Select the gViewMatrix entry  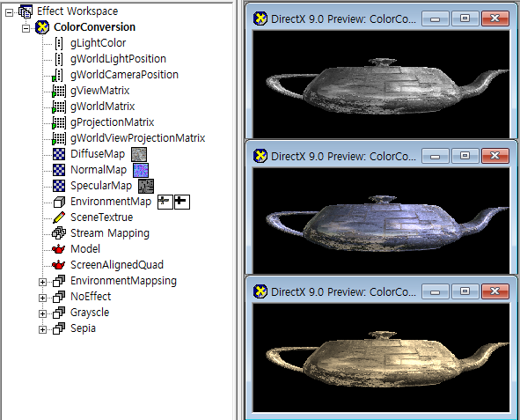(99, 91)
